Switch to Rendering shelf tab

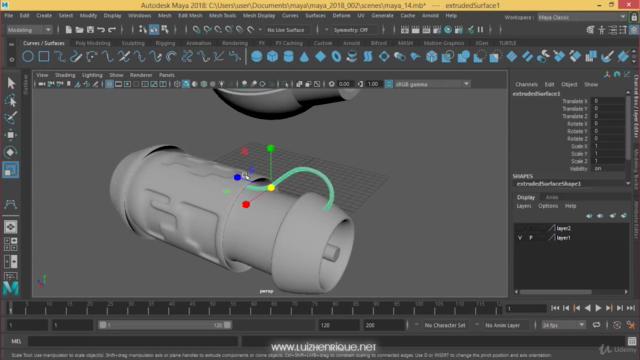pyautogui.click(x=235, y=43)
